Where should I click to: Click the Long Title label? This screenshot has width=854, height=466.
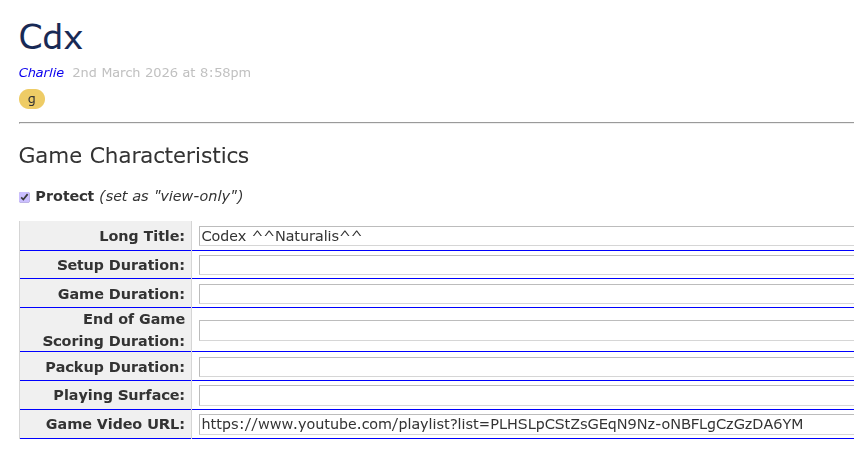click(142, 236)
